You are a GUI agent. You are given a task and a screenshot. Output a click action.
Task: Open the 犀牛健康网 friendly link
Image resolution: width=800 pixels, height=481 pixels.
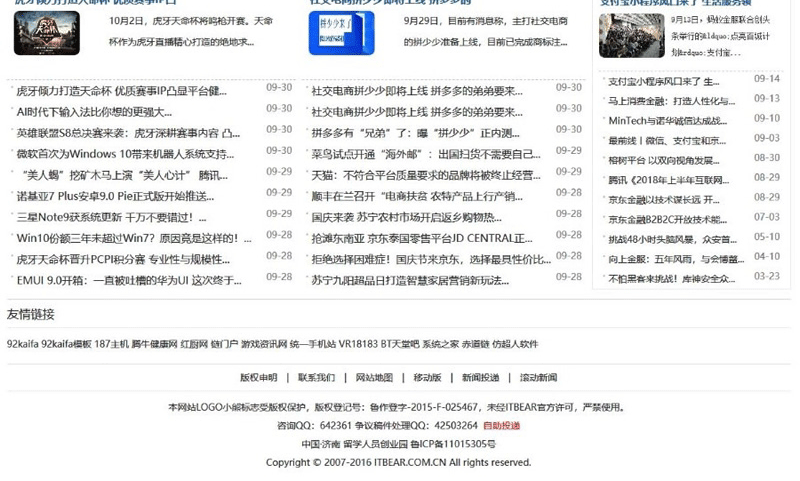(x=154, y=344)
